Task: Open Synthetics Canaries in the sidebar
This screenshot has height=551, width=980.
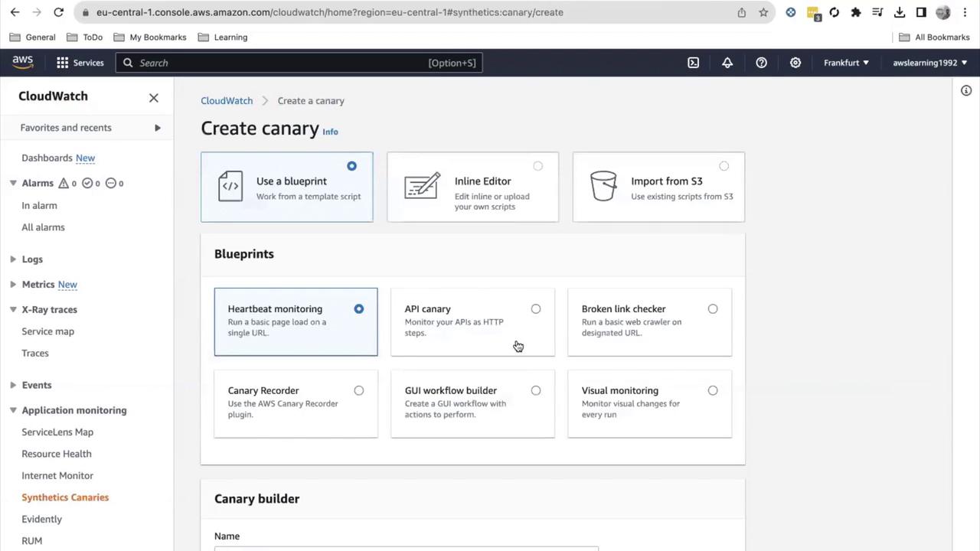Action: coord(65,497)
